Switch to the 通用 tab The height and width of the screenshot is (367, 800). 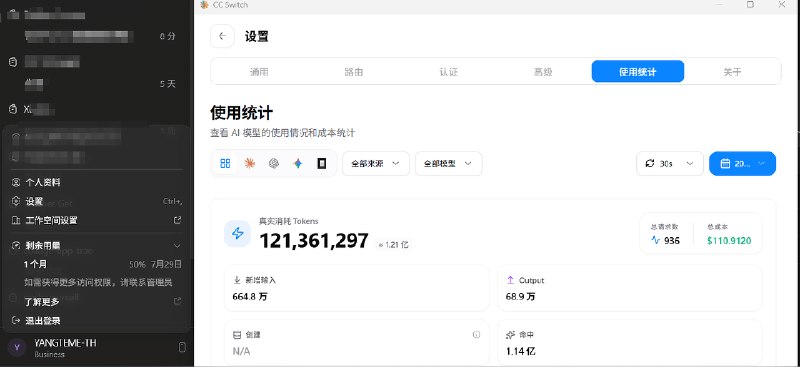coord(259,71)
